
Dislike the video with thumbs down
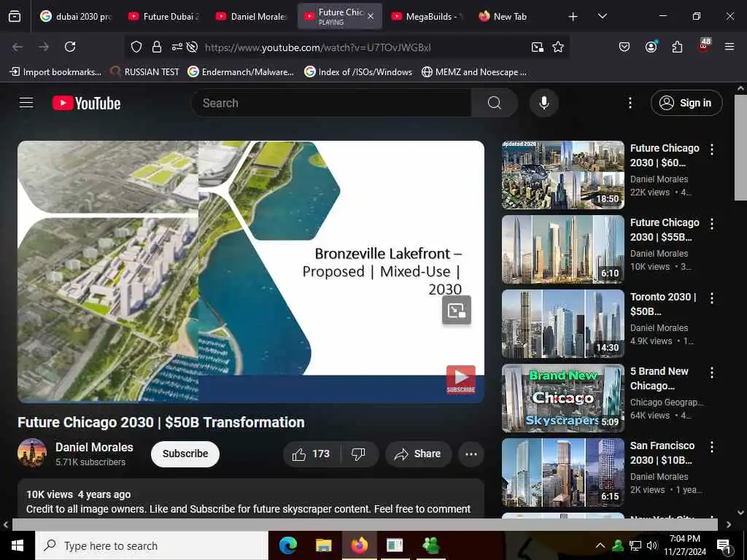click(x=359, y=454)
